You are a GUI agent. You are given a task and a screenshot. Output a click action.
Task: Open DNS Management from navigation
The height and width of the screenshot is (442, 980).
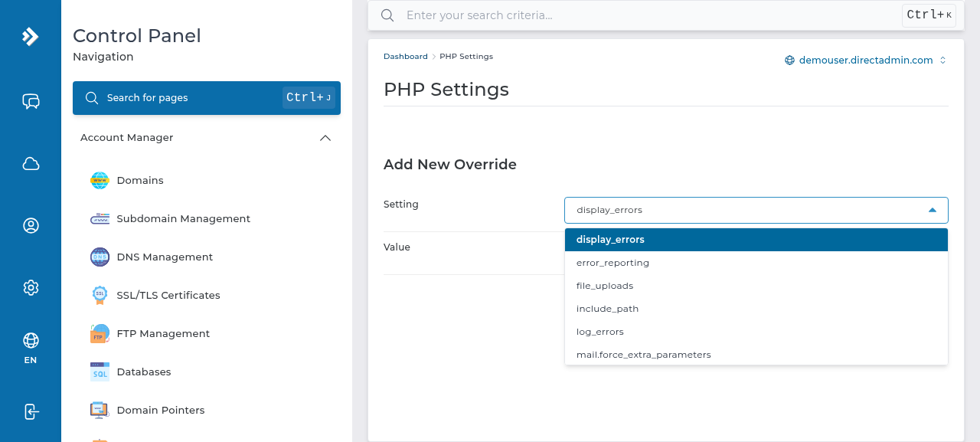click(165, 257)
